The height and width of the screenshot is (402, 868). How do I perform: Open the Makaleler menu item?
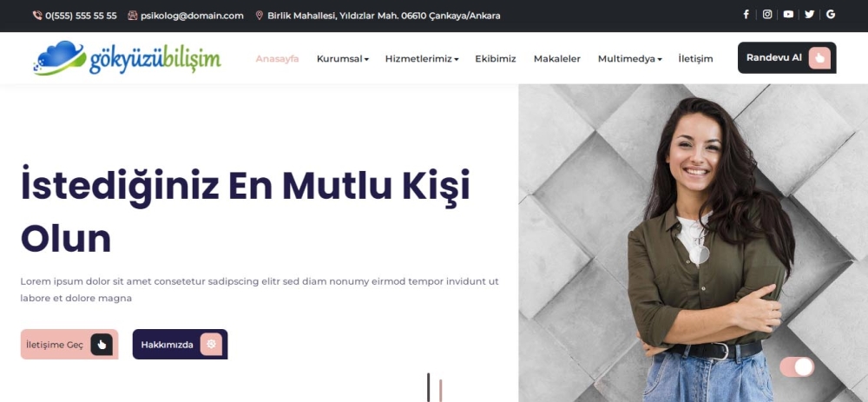pyautogui.click(x=557, y=59)
